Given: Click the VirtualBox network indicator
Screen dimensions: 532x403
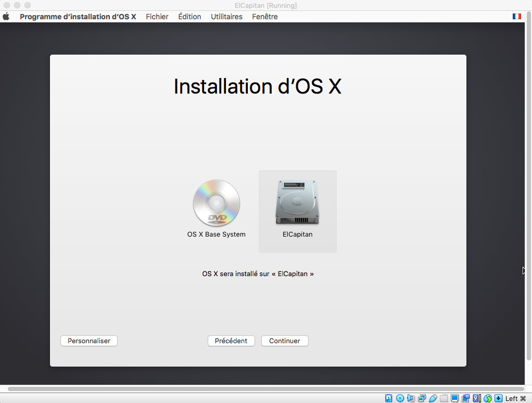Looking at the screenshot, I should pos(422,398).
